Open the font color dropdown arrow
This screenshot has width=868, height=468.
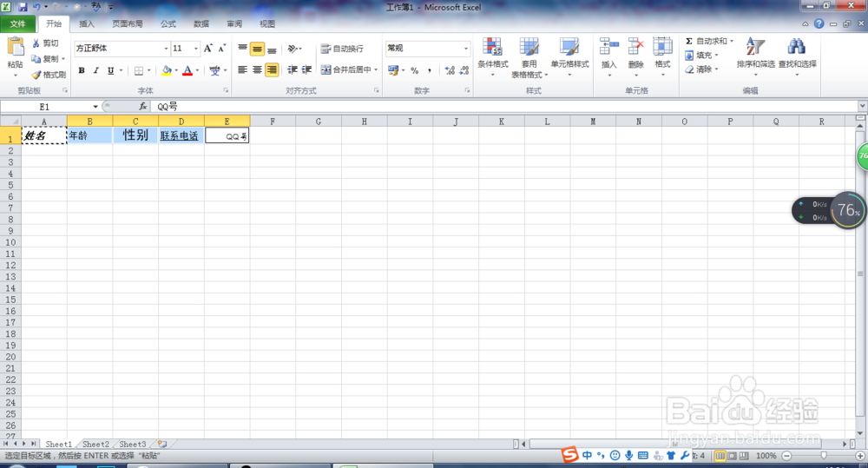point(197,71)
